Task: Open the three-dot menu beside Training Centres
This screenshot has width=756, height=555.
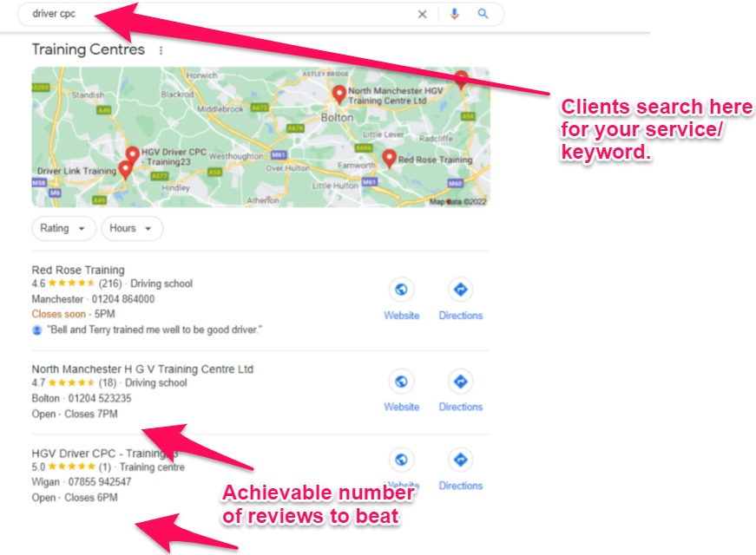Action: click(x=161, y=50)
